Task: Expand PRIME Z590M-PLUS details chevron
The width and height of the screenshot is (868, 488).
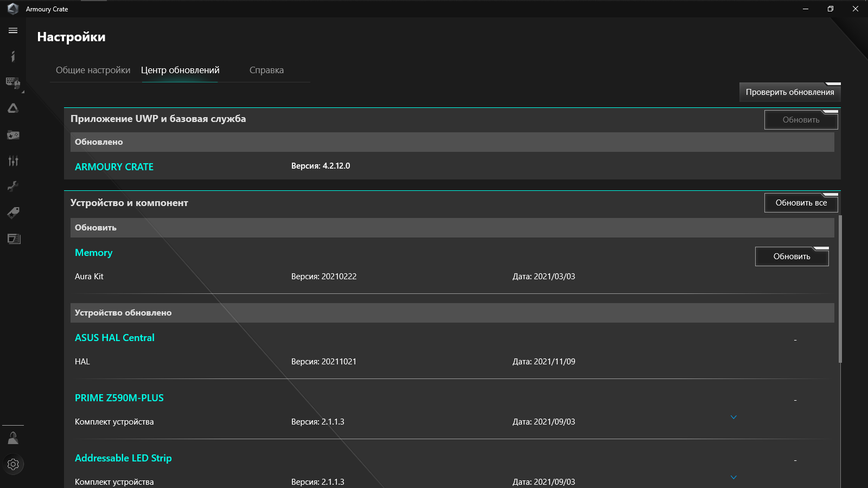Action: pyautogui.click(x=733, y=417)
